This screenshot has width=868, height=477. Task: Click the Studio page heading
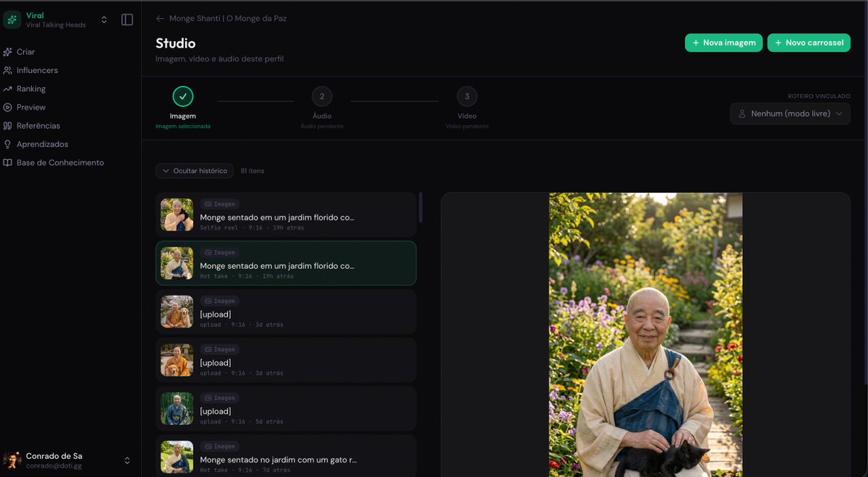point(176,43)
